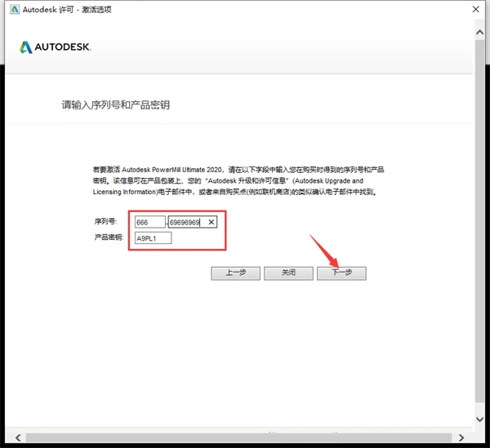
Task: Click vertical scrollbar up arrow
Action: point(479,32)
